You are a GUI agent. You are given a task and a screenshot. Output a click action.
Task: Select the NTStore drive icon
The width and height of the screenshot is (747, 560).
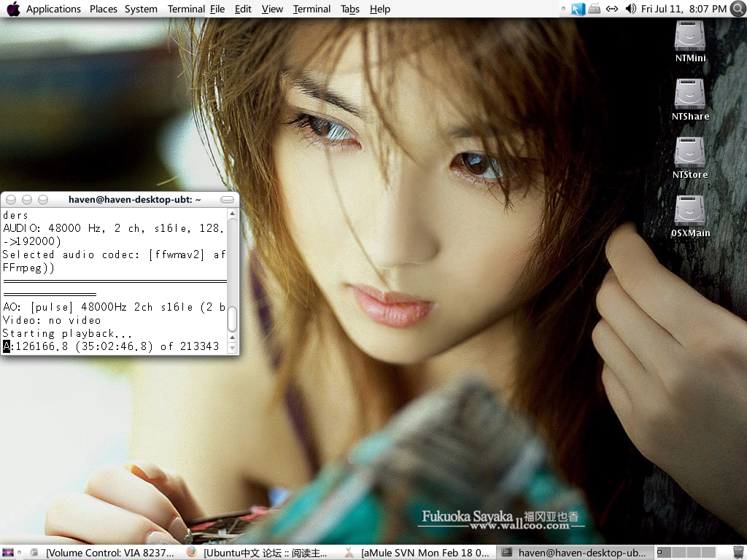[x=690, y=158]
